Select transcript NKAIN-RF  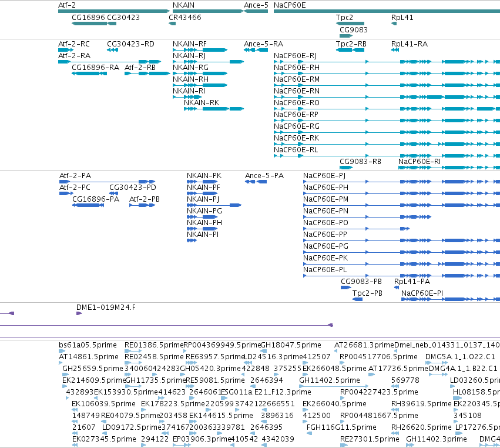[189, 44]
